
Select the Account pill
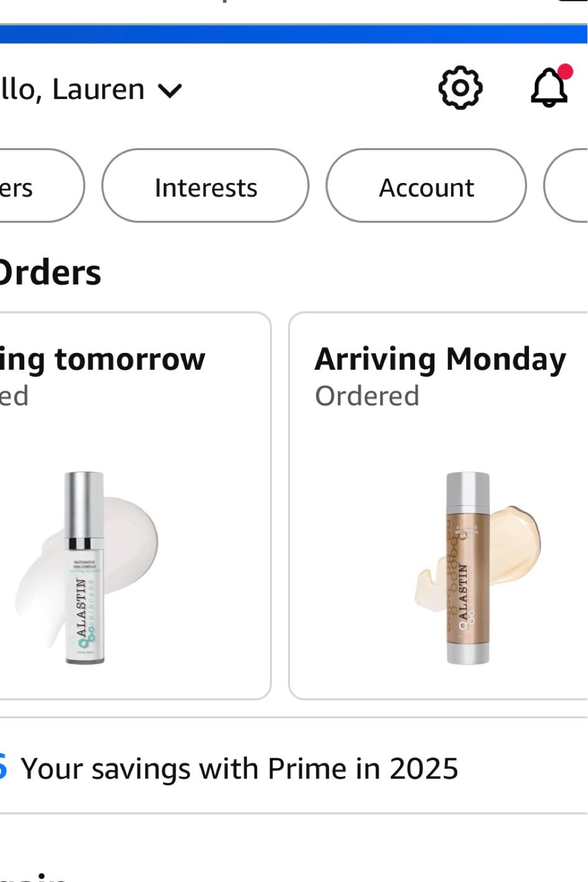tap(425, 185)
